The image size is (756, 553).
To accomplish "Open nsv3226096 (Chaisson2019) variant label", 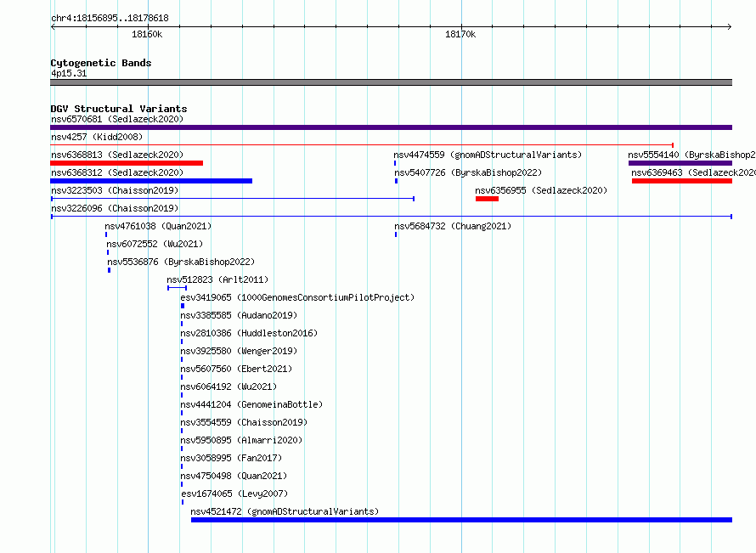I will pyautogui.click(x=115, y=208).
